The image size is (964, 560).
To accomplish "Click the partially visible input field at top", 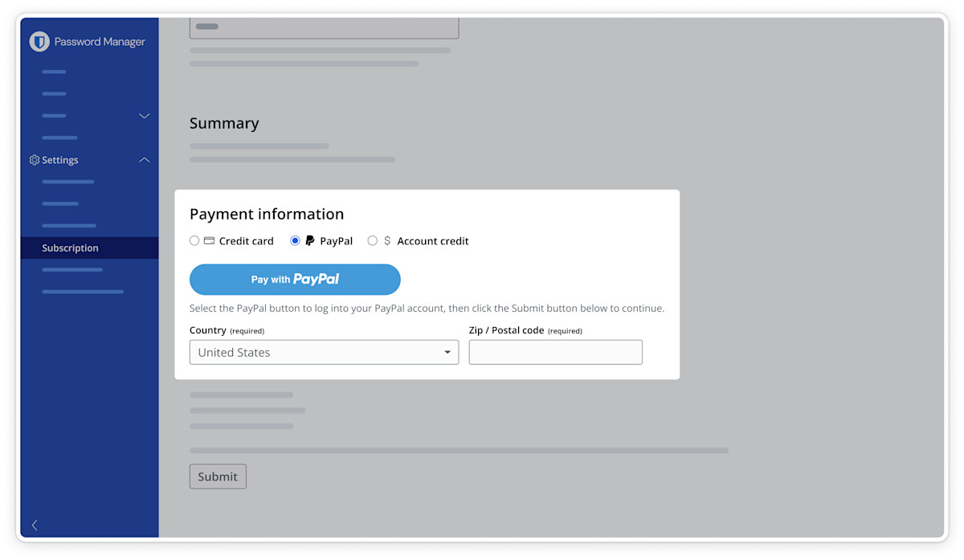I will 324,27.
